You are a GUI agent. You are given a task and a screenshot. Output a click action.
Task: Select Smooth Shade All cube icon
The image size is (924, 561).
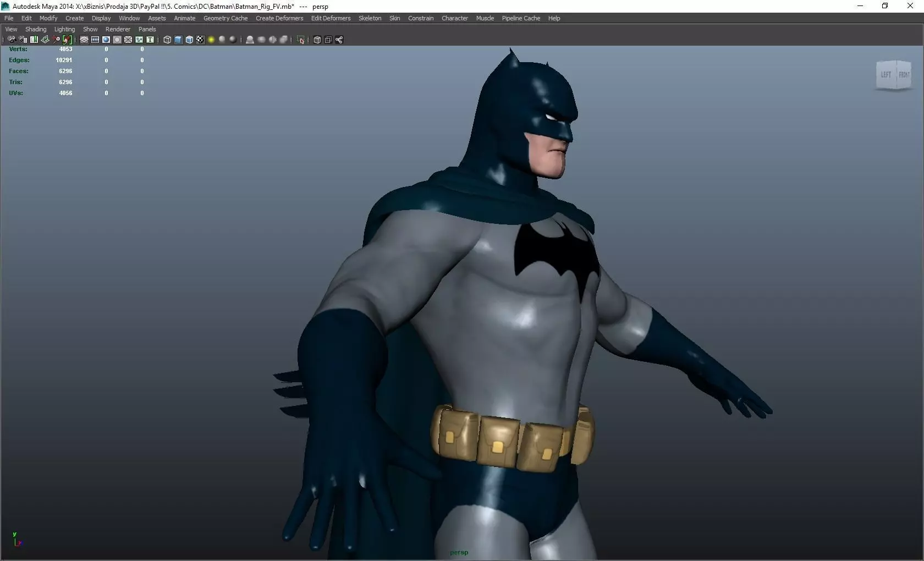178,40
